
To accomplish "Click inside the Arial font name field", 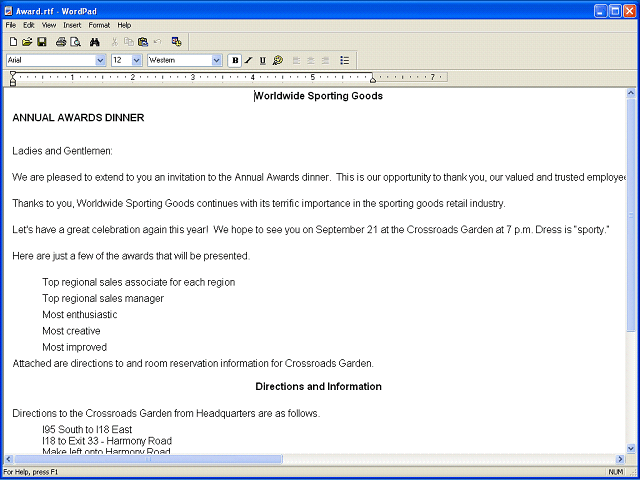I will click(x=51, y=60).
